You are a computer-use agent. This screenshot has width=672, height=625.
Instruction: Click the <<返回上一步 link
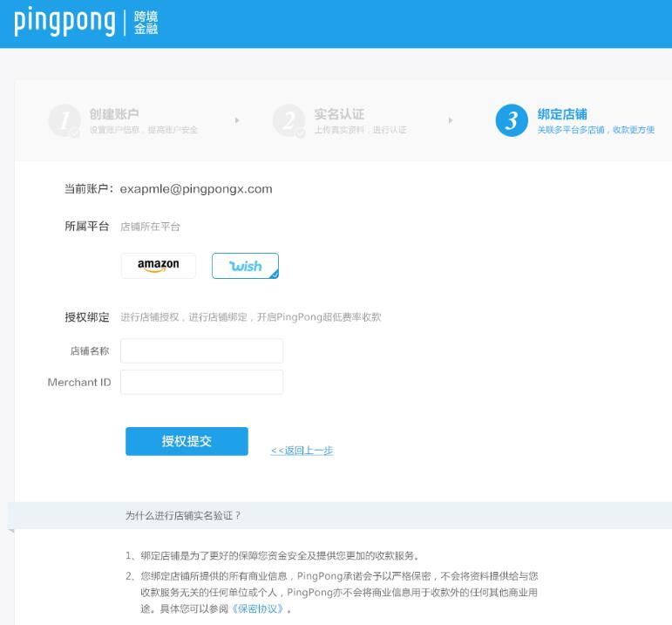coord(302,451)
